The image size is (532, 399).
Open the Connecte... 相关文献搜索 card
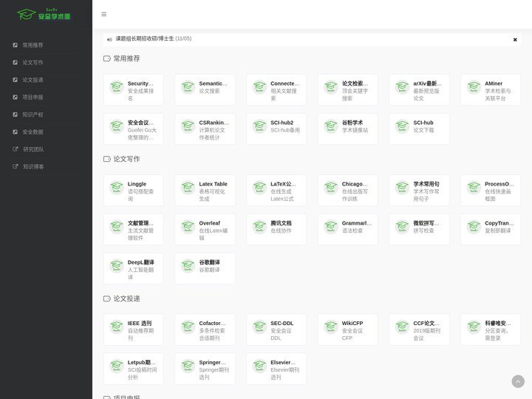click(x=276, y=90)
